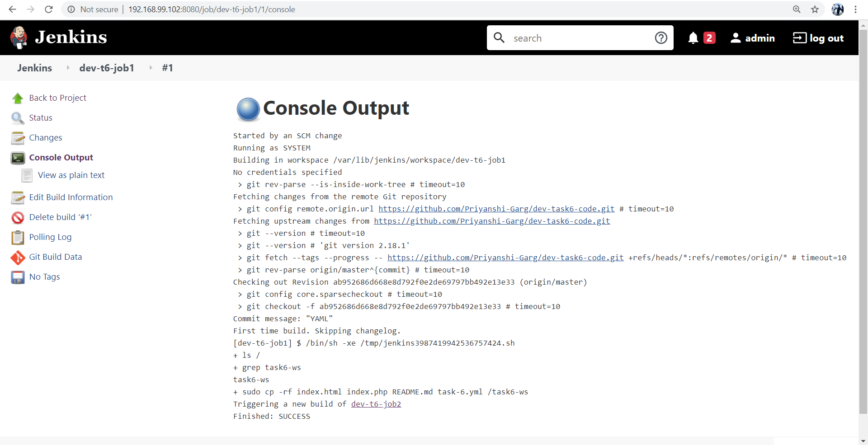Image resolution: width=868 pixels, height=445 pixels.
Task: Expand the dev-t6-job1 breadcrumb chevron
Action: (68, 68)
